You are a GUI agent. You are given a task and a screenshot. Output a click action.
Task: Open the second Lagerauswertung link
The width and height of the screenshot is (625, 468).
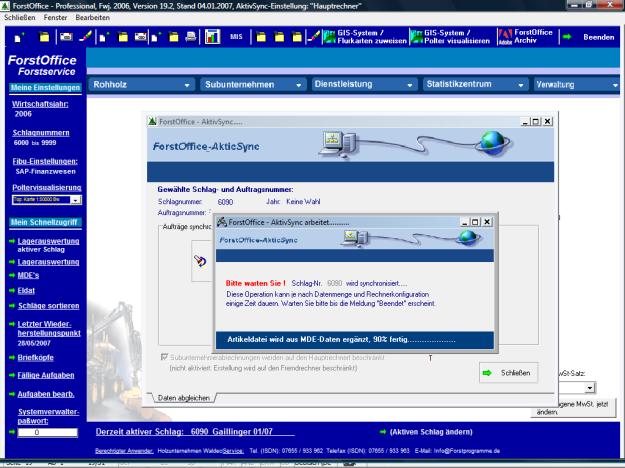(48, 262)
